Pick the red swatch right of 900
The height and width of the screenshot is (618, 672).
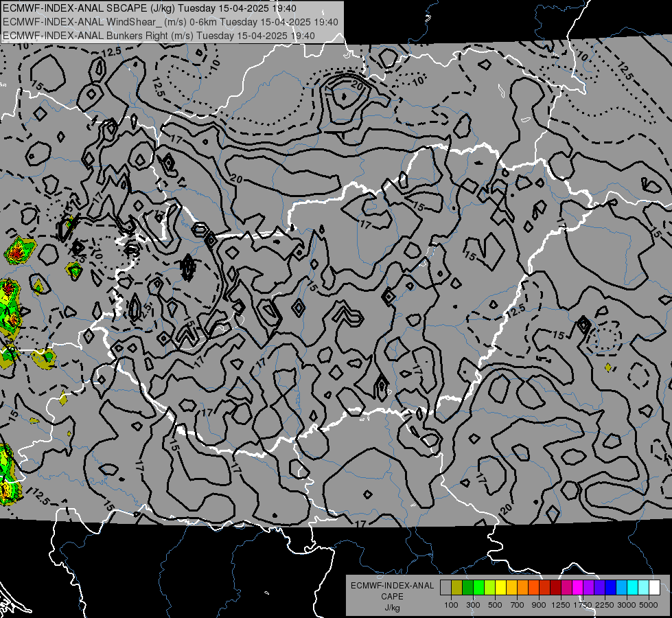[545, 588]
